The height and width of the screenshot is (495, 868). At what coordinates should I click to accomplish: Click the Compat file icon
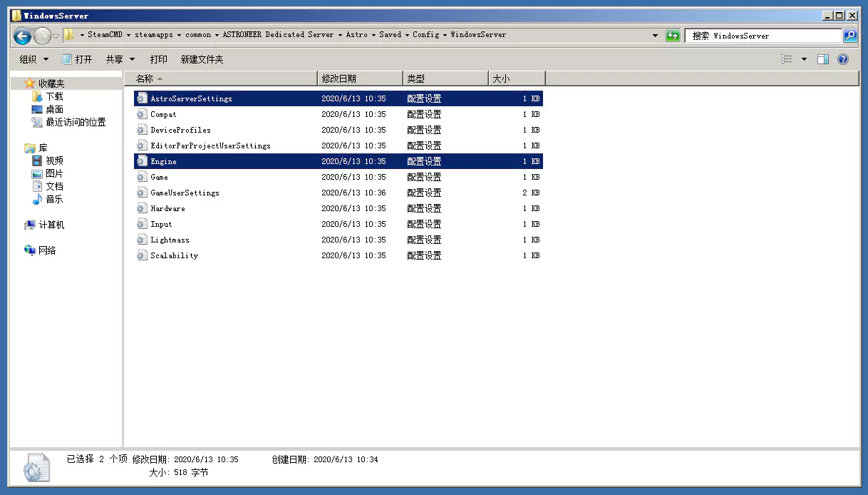[141, 114]
